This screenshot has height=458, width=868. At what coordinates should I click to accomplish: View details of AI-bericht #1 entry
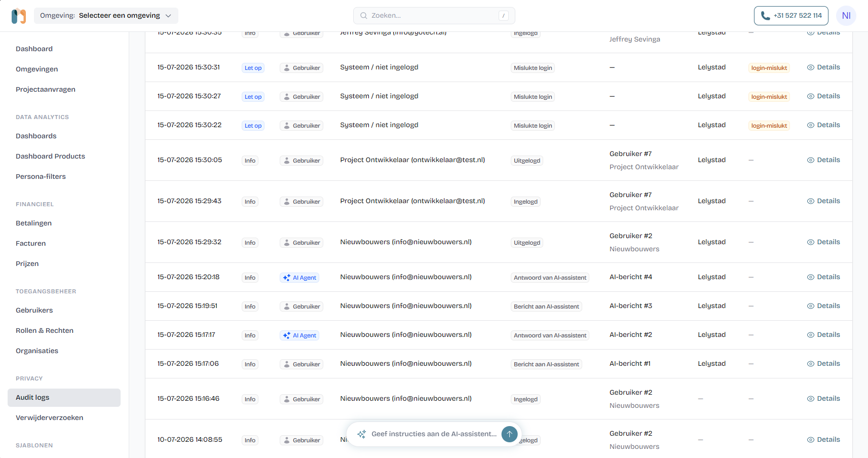[823, 364]
